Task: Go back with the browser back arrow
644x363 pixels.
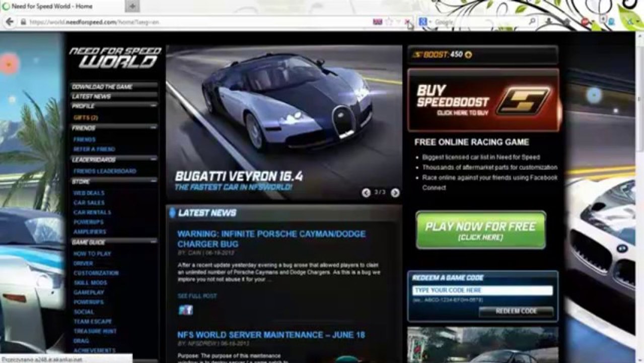Action: click(x=9, y=22)
